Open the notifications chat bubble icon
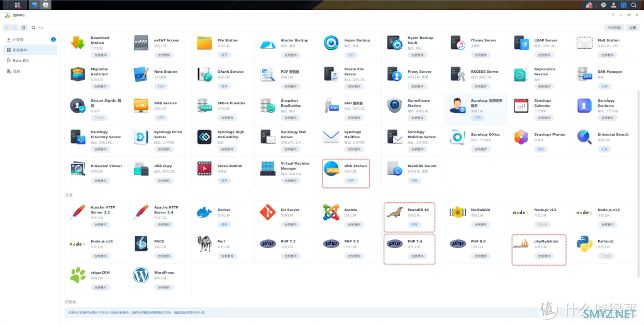This screenshot has width=644, height=326. (x=603, y=5)
